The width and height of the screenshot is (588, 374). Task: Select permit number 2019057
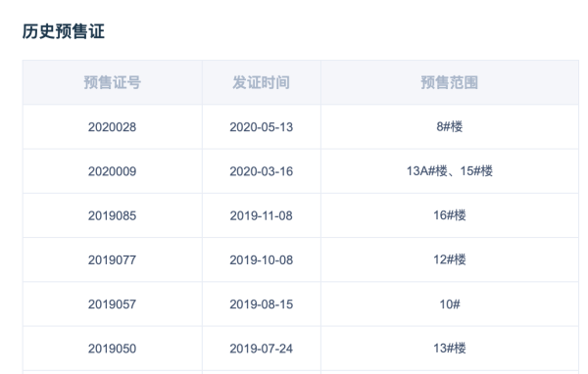coord(112,304)
